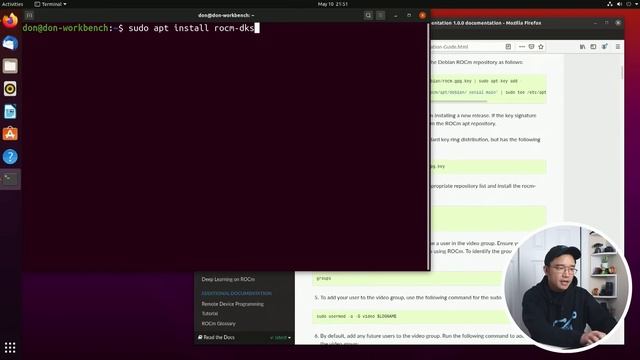The image size is (640, 360).
Task: Open the volume tray icon
Action: pos(619,4)
